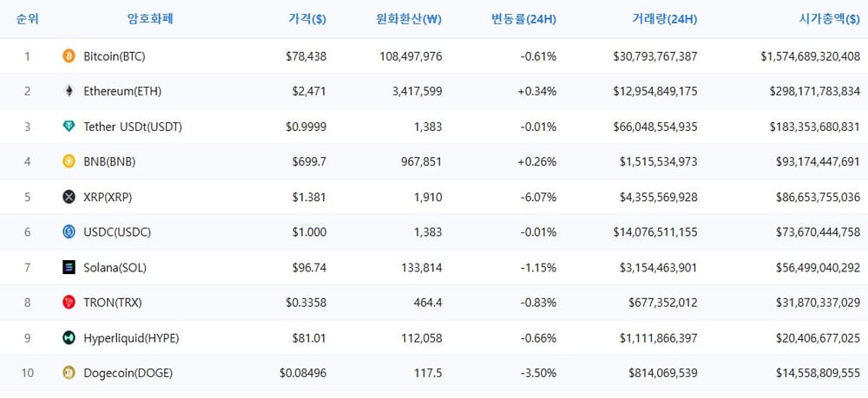The height and width of the screenshot is (398, 868).
Task: Select Bitcoin volume $30,793,767,387
Action: [x=655, y=56]
